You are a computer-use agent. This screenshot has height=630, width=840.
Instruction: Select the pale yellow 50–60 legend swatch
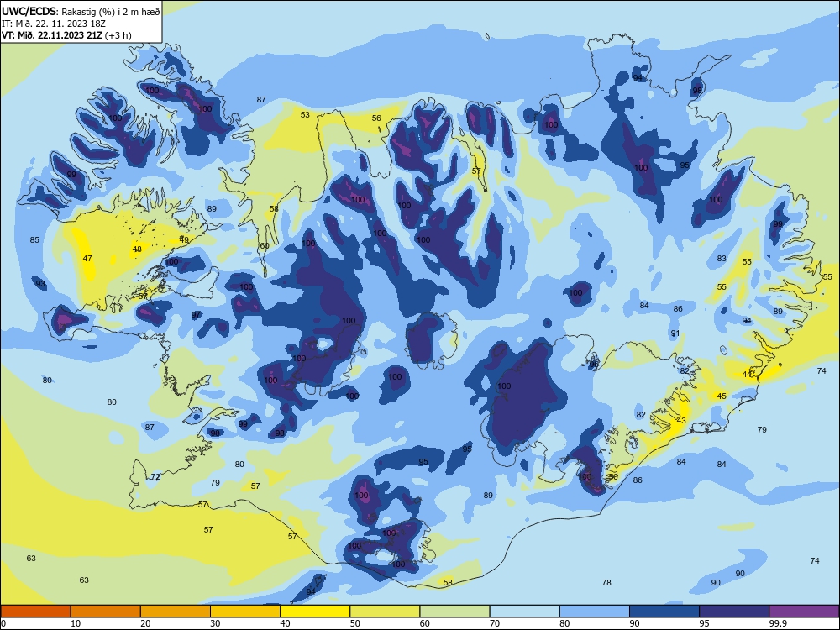(x=385, y=612)
